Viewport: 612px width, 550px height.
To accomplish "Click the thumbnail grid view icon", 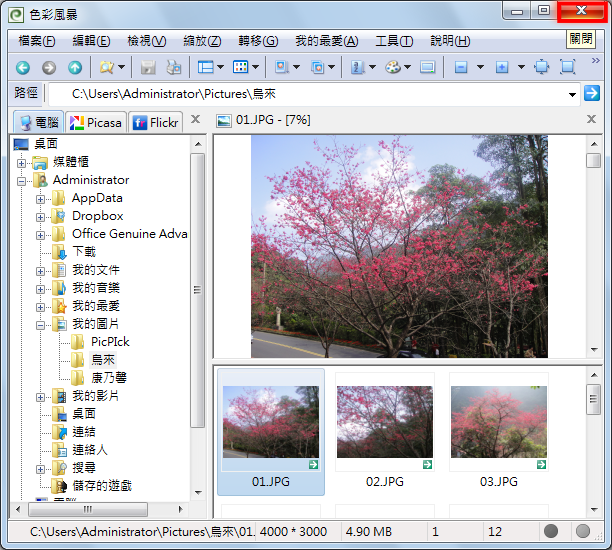I will [x=240, y=67].
